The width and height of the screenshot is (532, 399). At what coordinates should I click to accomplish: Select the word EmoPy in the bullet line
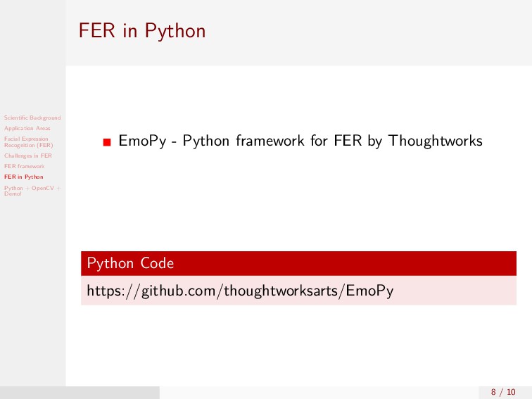tap(142, 141)
